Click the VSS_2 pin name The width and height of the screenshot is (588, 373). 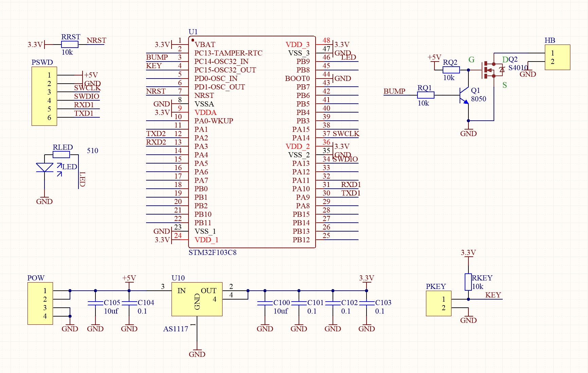[x=299, y=155]
